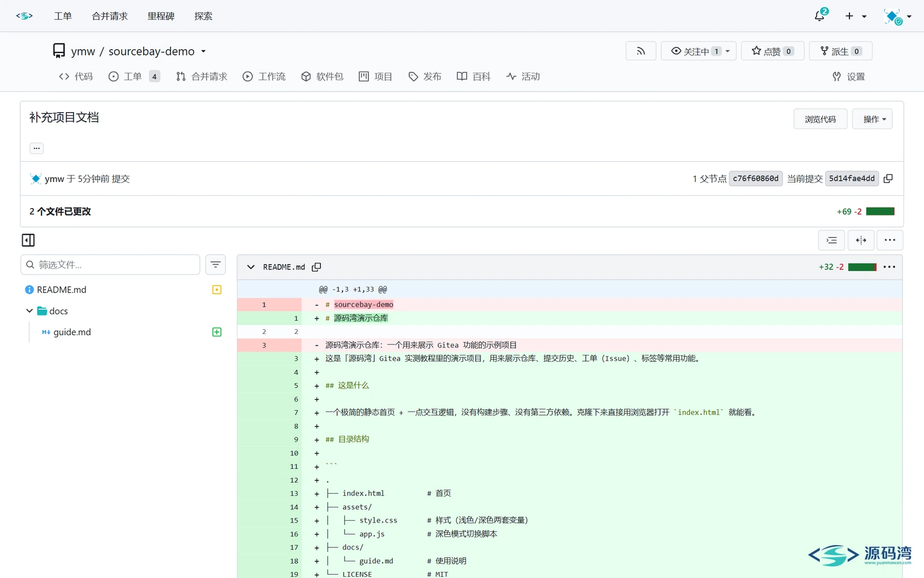
Task: Open README.md diff more options
Action: tap(889, 267)
